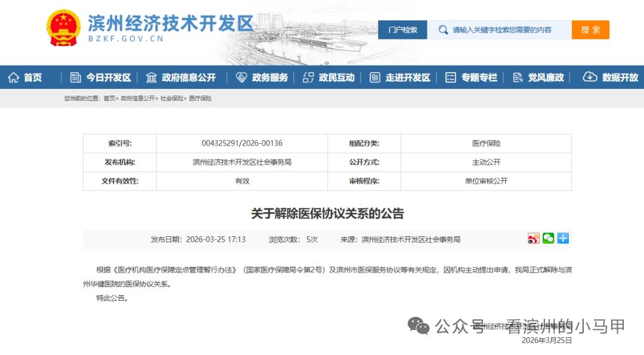
Task: Share the article via WeChat
Action: pos(548,238)
